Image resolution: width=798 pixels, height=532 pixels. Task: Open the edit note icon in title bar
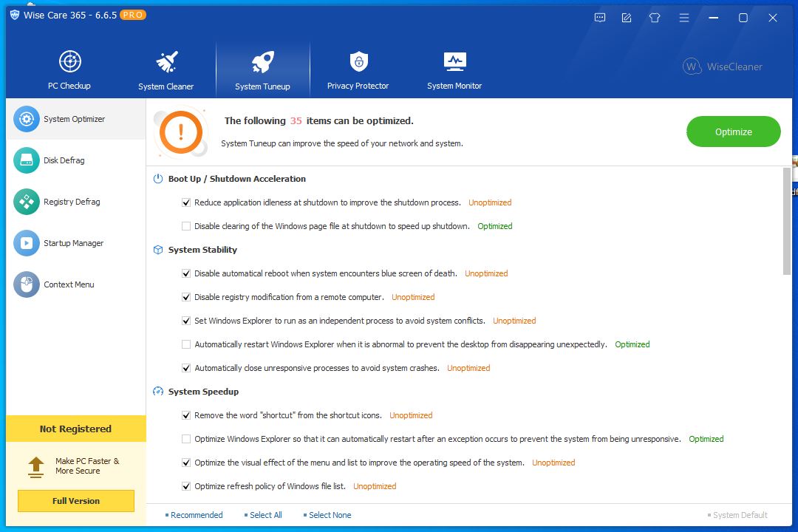(627, 18)
